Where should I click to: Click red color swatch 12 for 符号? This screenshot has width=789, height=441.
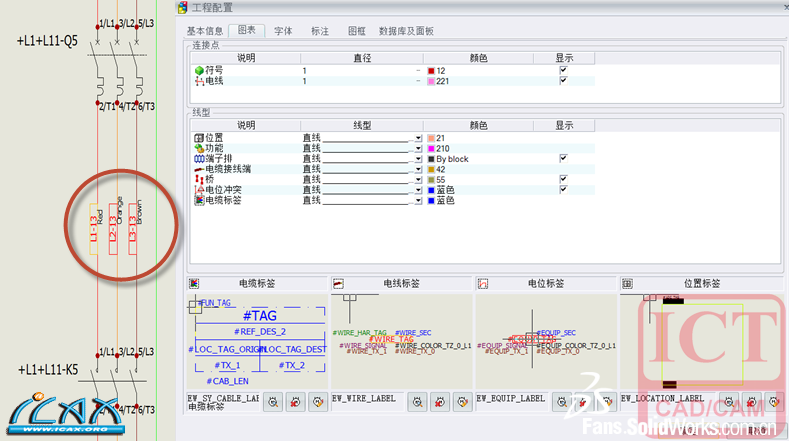click(x=431, y=71)
